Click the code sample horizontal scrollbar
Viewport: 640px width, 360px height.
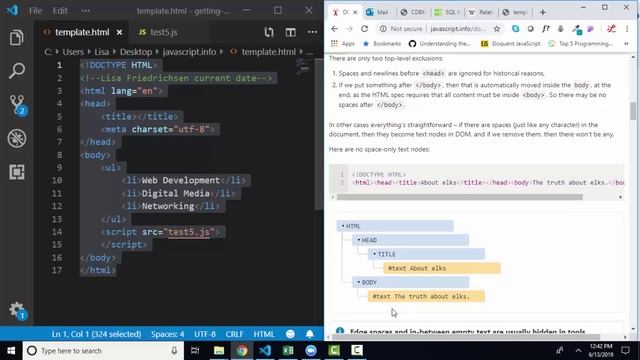(x=460, y=197)
